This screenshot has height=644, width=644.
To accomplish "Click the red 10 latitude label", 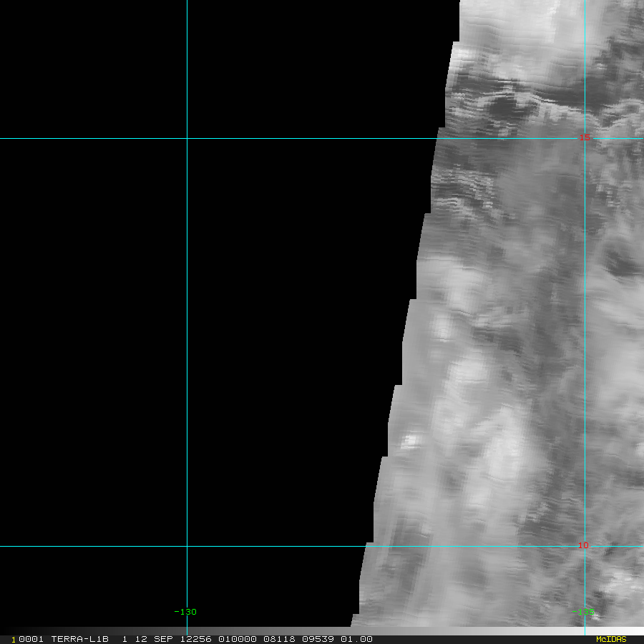I will point(583,545).
